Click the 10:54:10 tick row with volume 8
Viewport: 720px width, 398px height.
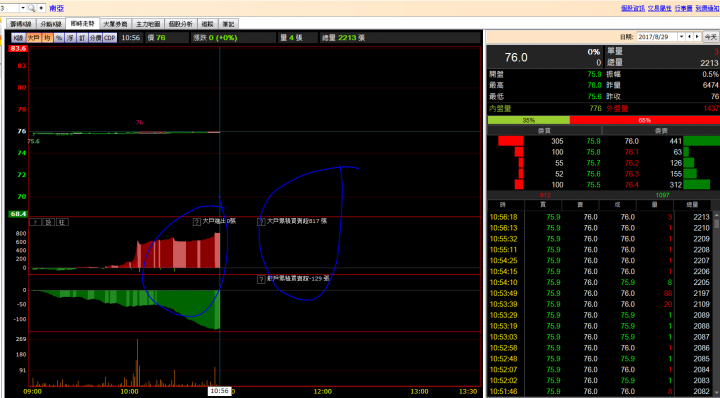[600, 282]
